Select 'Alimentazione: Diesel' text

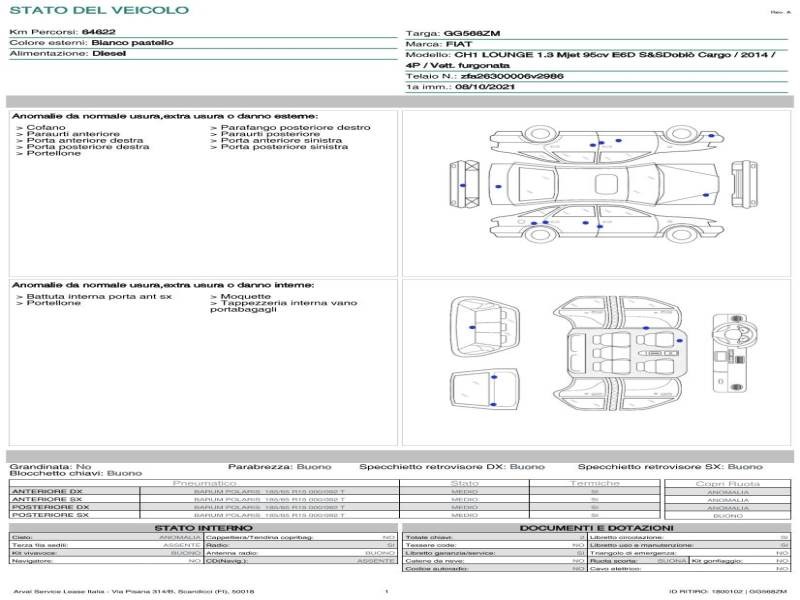tap(67, 54)
